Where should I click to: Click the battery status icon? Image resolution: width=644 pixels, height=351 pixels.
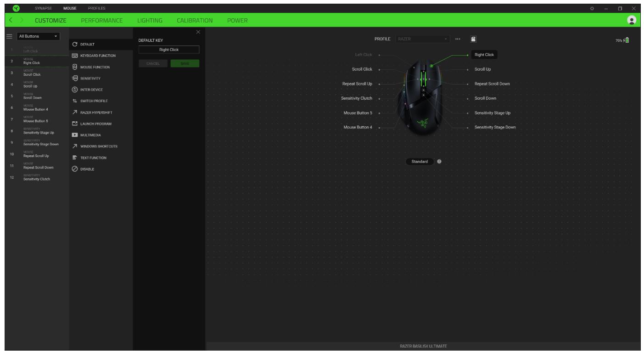(x=627, y=40)
